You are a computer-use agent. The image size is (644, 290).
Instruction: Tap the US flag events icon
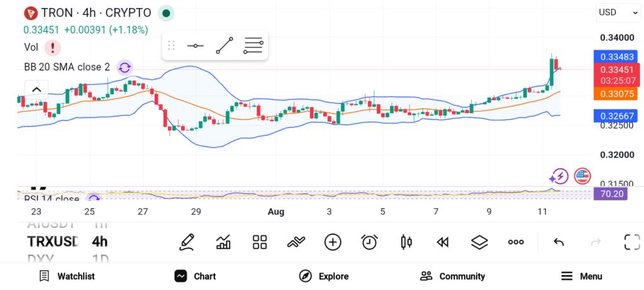582,176
